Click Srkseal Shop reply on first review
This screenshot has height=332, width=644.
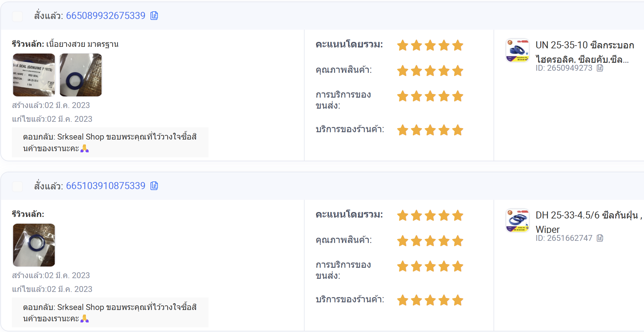click(x=110, y=142)
